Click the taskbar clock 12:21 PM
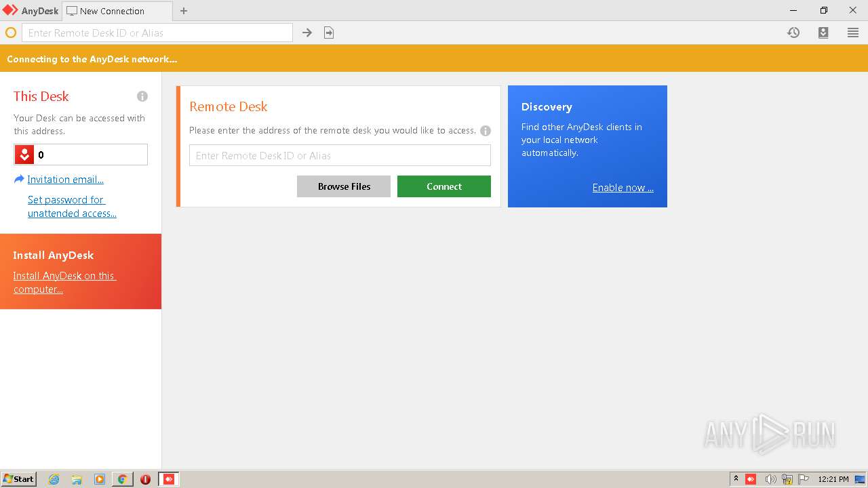 pos(833,479)
